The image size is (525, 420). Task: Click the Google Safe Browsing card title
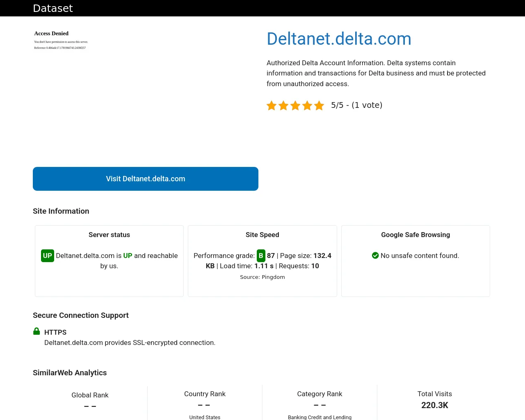[415, 235]
